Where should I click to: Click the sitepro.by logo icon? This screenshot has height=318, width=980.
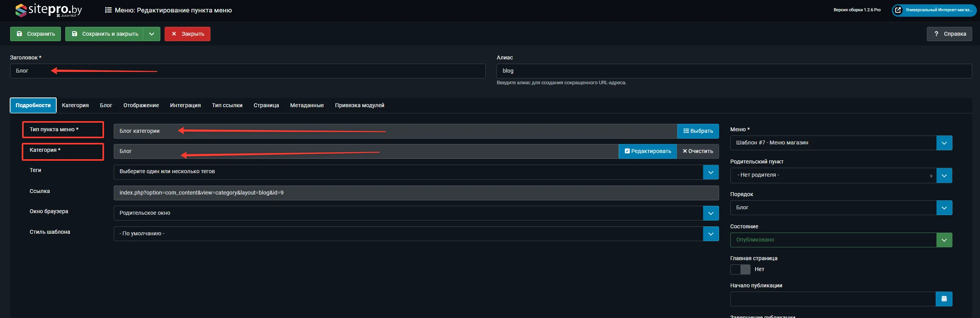[x=21, y=10]
